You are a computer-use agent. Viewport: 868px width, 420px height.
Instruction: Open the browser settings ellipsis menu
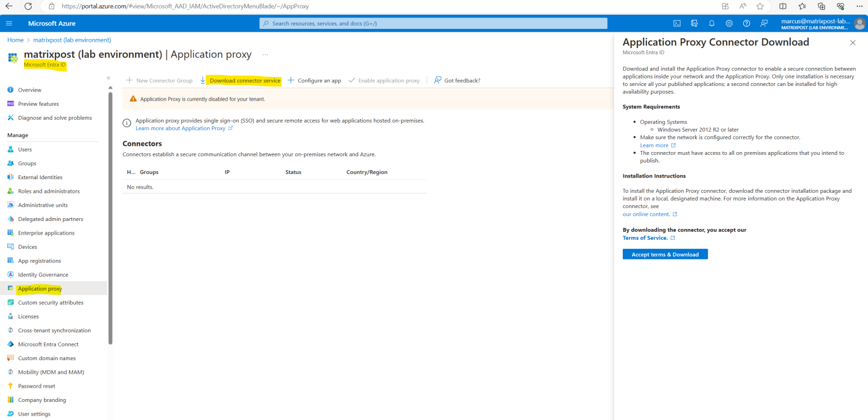tap(861, 6)
